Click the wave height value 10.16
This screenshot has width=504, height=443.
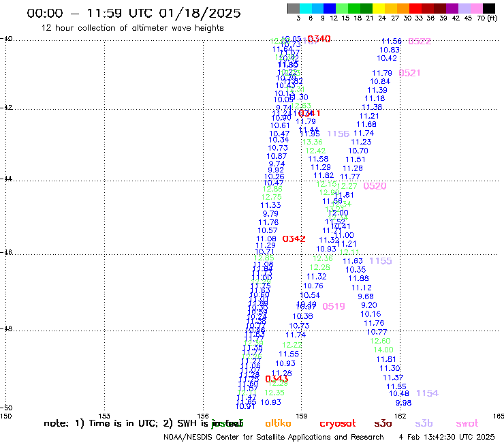coord(371,314)
